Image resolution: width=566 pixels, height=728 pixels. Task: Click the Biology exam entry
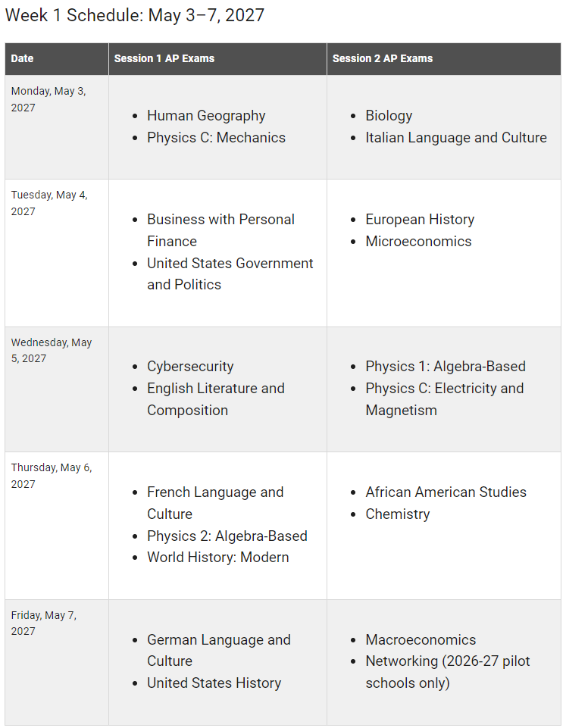[389, 116]
